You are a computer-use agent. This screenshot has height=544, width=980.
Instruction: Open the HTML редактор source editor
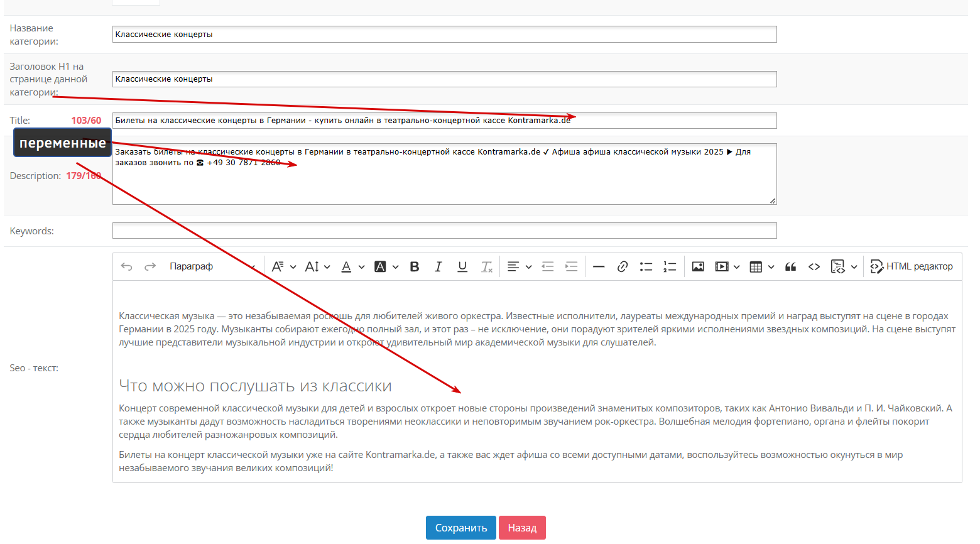pyautogui.click(x=912, y=266)
